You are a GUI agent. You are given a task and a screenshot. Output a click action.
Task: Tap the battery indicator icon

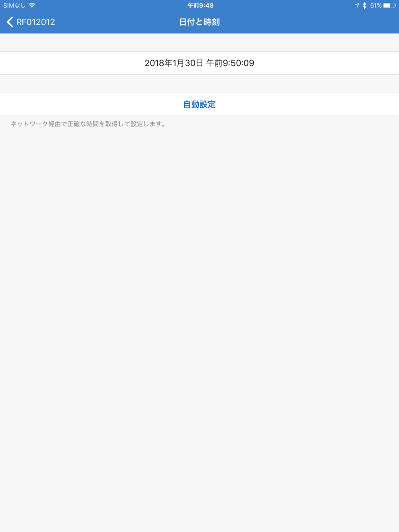click(x=389, y=6)
